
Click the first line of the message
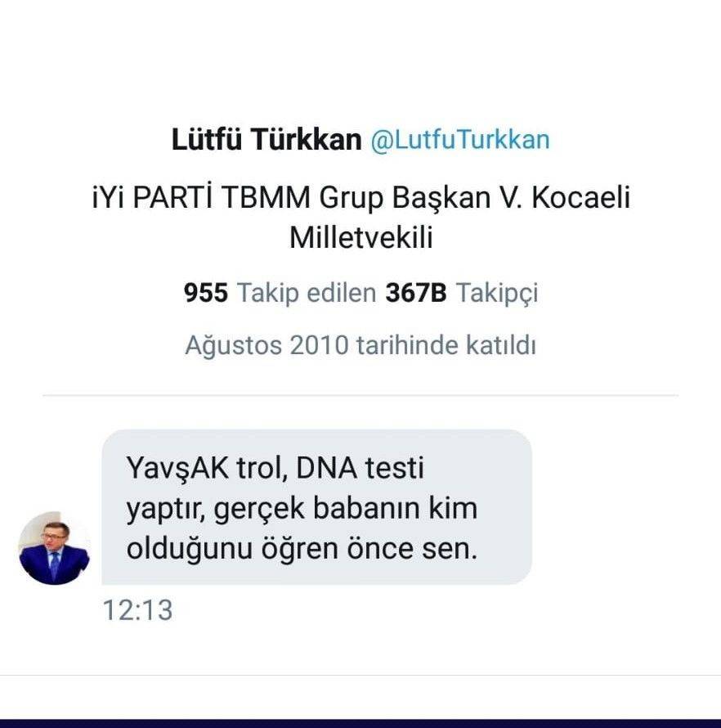pyautogui.click(x=276, y=470)
